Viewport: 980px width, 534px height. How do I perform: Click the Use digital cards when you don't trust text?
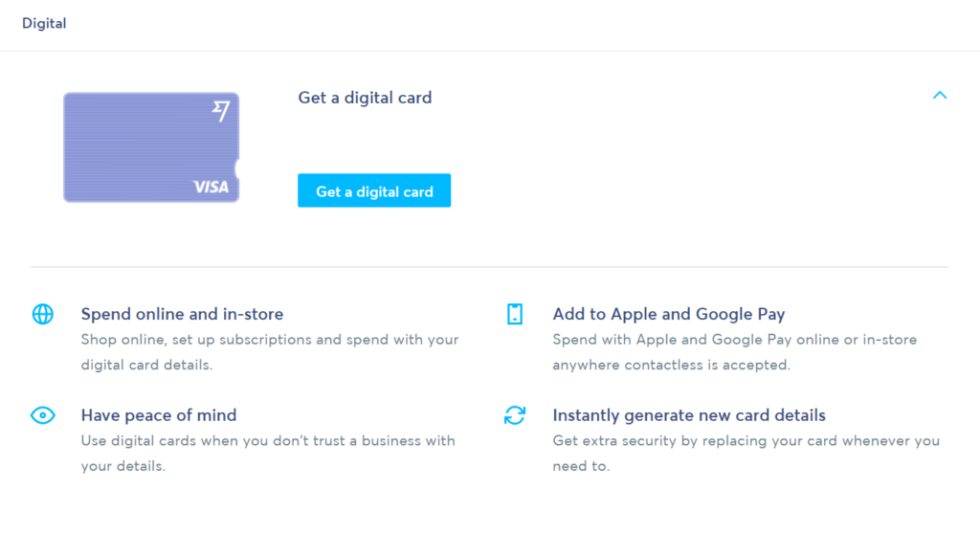268,454
